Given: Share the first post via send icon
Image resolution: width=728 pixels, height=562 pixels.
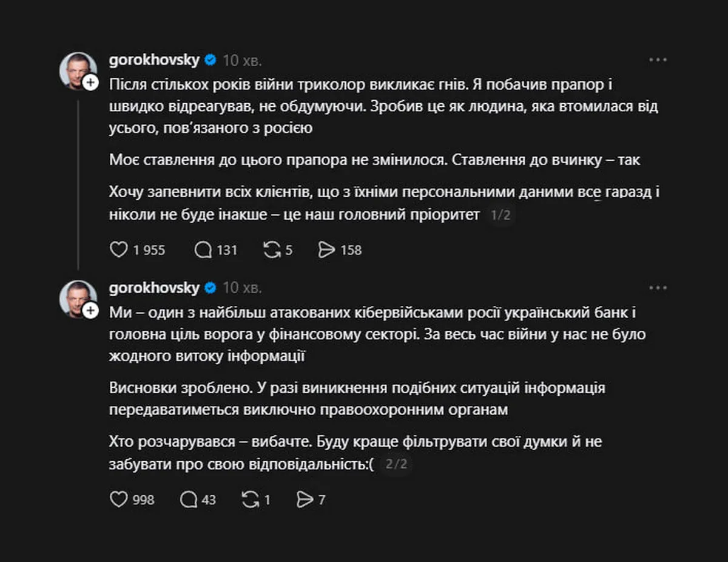Looking at the screenshot, I should 327,249.
